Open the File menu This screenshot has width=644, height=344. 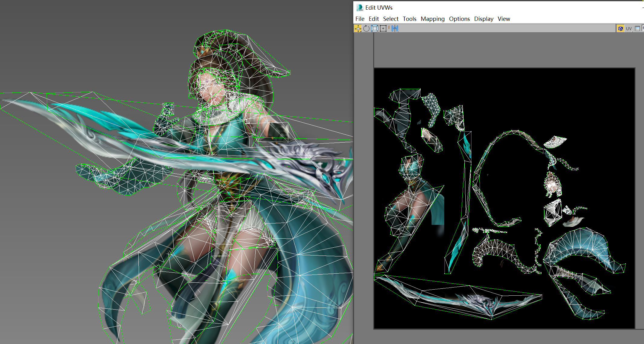click(x=360, y=19)
